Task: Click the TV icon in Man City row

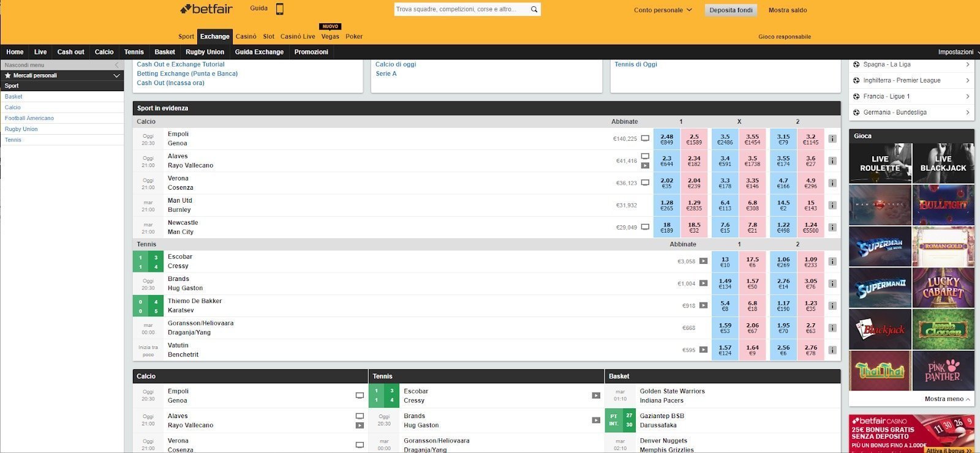Action: pyautogui.click(x=645, y=227)
